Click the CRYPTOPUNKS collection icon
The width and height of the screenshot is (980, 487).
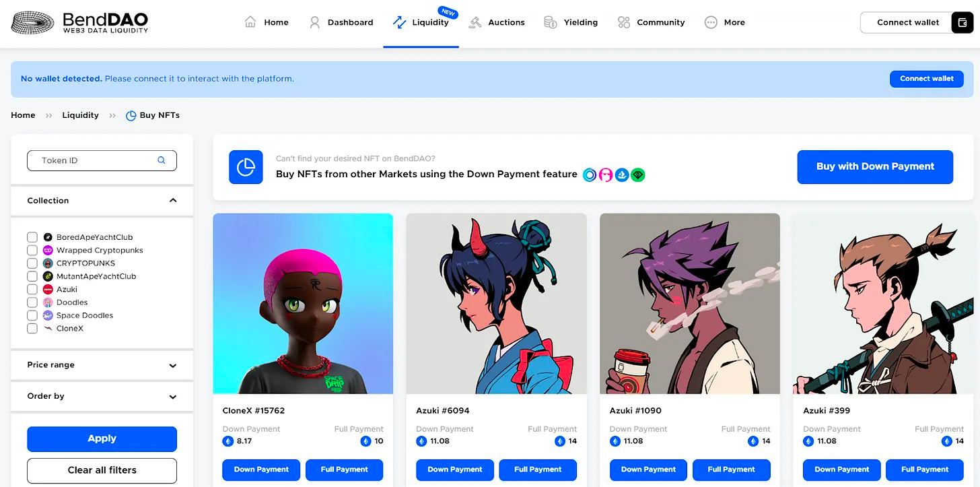point(48,263)
